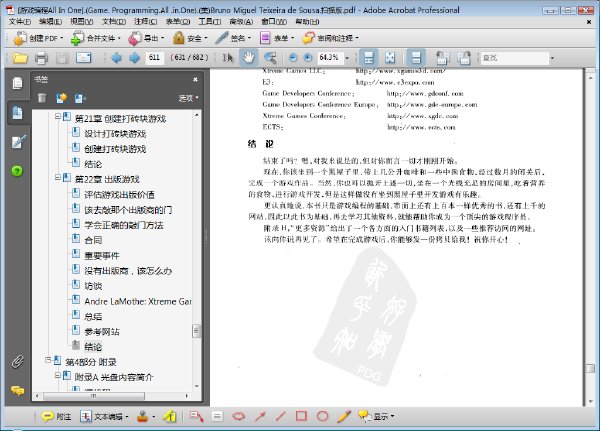
Task: Open the Stamp tool dropdown arrow
Action: tap(153, 416)
